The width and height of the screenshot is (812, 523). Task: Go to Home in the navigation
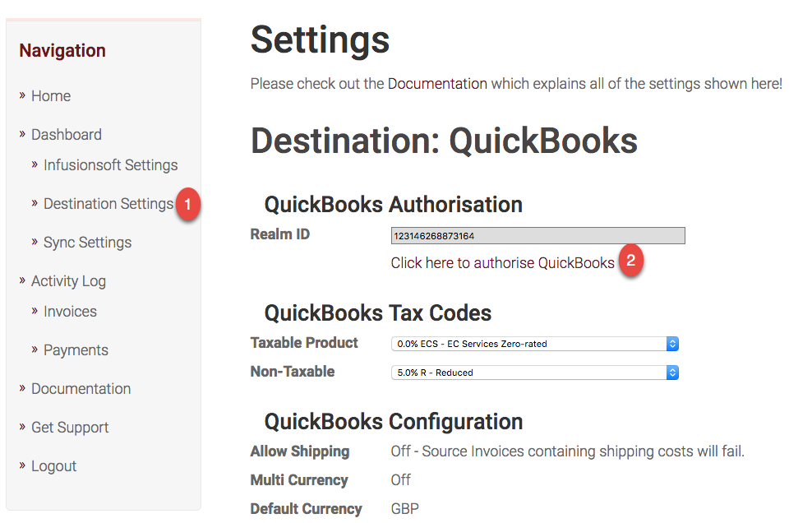pos(51,96)
